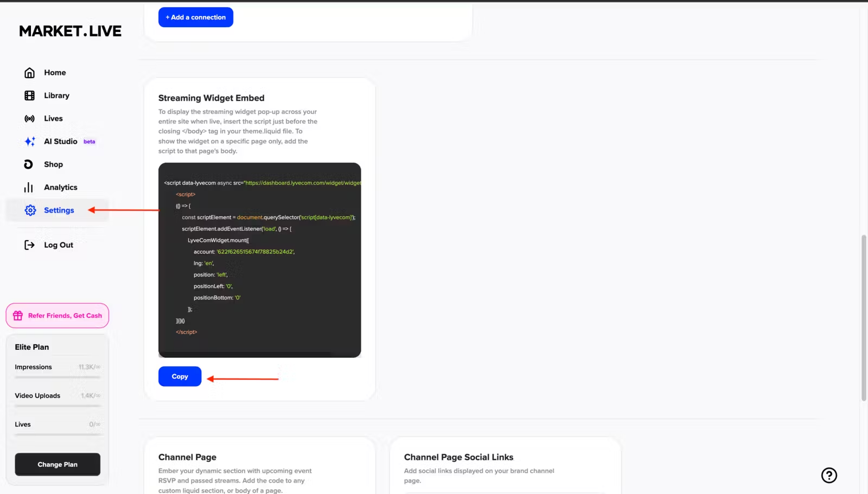Select the AI Studio beta entry
The height and width of the screenshot is (494, 868).
point(61,142)
